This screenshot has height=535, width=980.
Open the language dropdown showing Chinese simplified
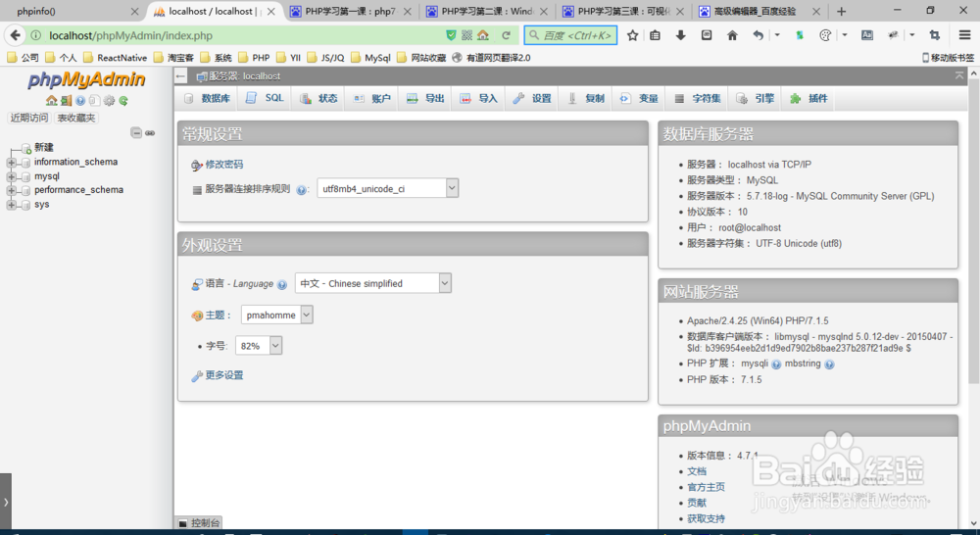[x=373, y=283]
